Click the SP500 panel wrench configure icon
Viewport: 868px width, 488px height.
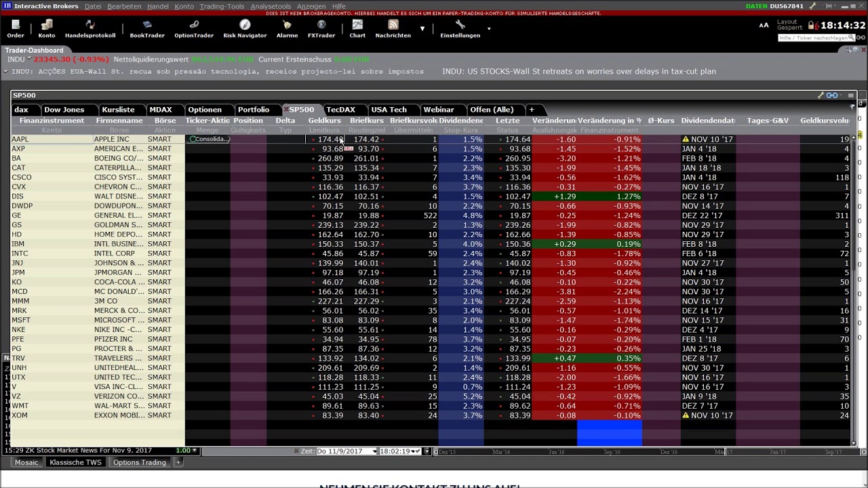[821, 96]
